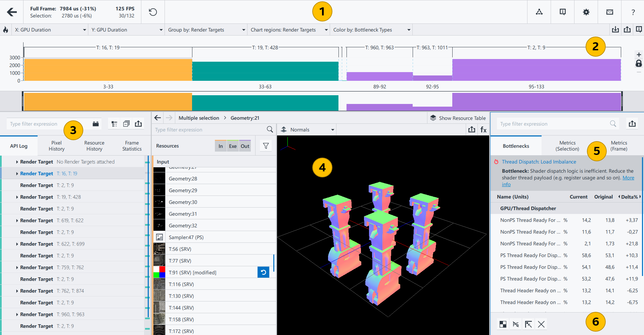
Task: Open the Resource History tab
Action: click(x=94, y=146)
